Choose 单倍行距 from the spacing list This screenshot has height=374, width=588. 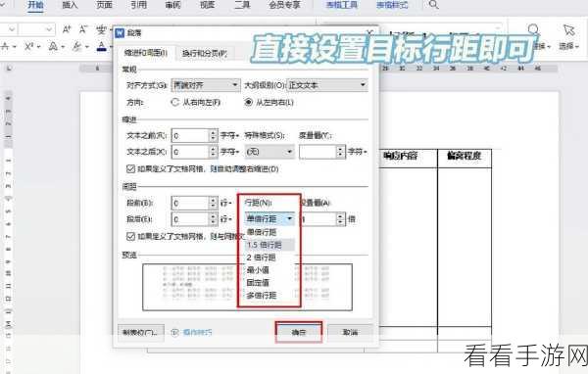click(269, 232)
